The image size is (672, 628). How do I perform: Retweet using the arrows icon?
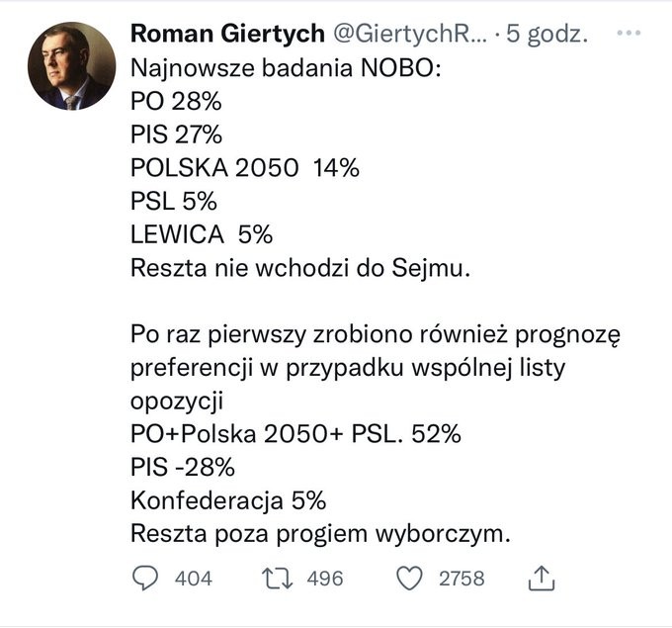pyautogui.click(x=278, y=579)
